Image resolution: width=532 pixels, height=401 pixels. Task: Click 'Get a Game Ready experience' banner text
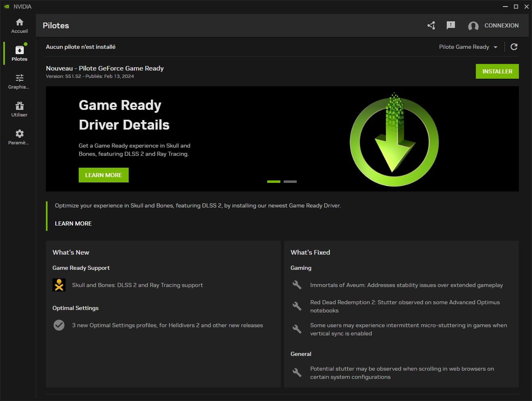[134, 150]
